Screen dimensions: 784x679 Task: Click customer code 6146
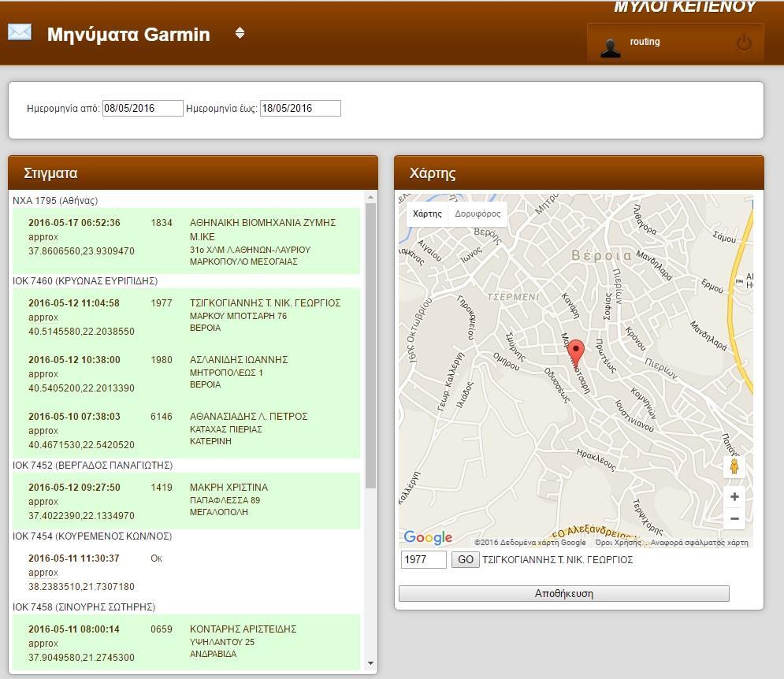pos(161,417)
